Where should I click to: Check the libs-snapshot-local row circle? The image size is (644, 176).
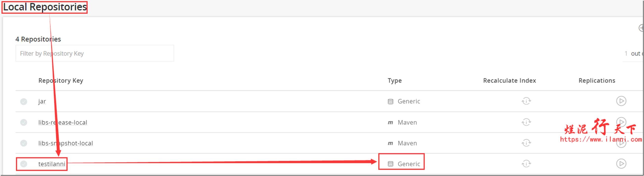click(x=24, y=143)
